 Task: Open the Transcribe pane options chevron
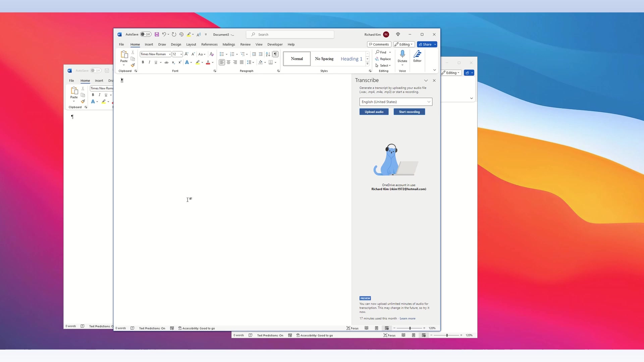click(426, 80)
